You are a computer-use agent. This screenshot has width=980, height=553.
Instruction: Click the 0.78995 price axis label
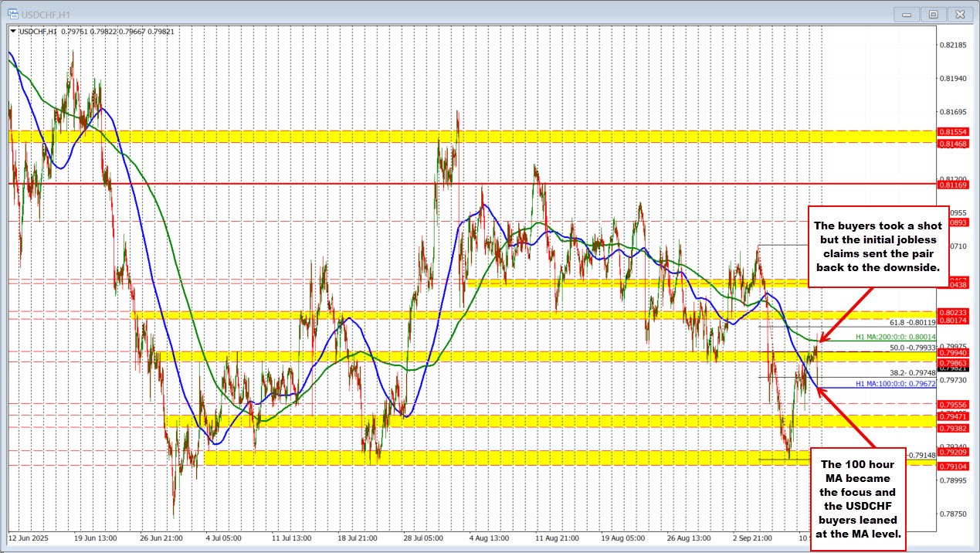pos(952,480)
